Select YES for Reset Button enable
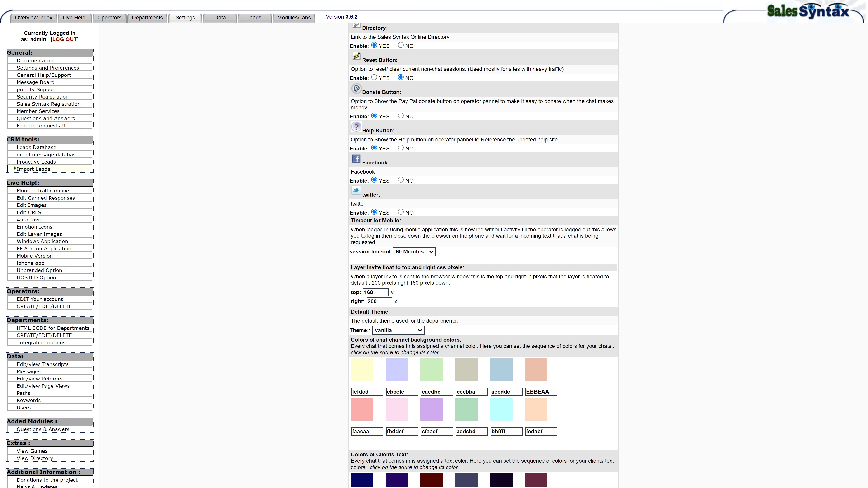Viewport: 868px width, 488px height. point(374,77)
